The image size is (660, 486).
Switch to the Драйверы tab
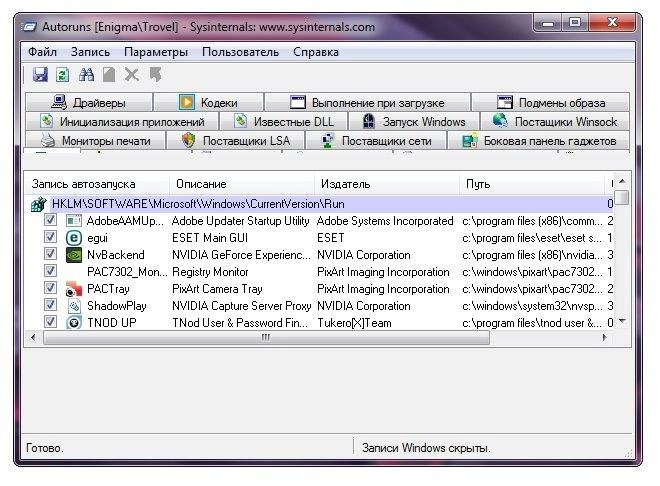(89, 102)
